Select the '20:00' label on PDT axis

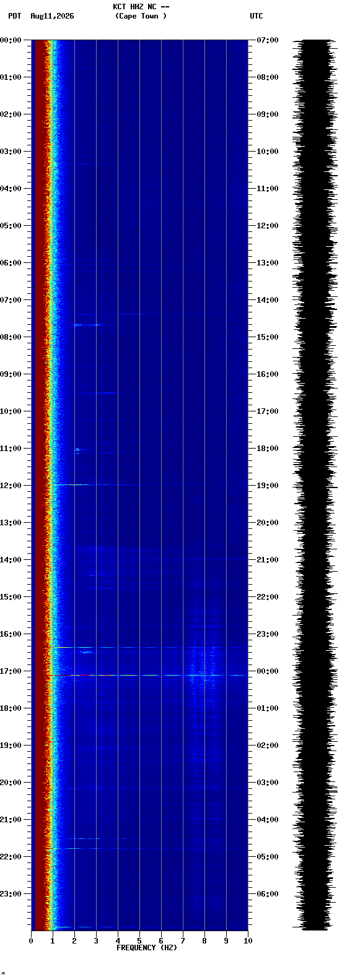point(11,783)
